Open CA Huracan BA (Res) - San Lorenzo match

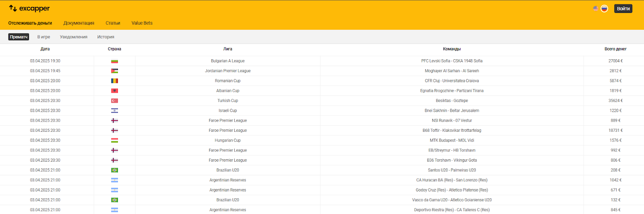452,180
